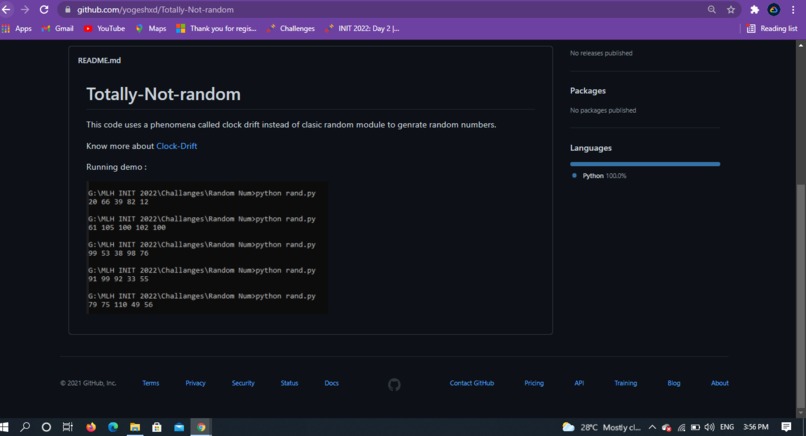Click the Python 100.0% language entry

point(599,176)
